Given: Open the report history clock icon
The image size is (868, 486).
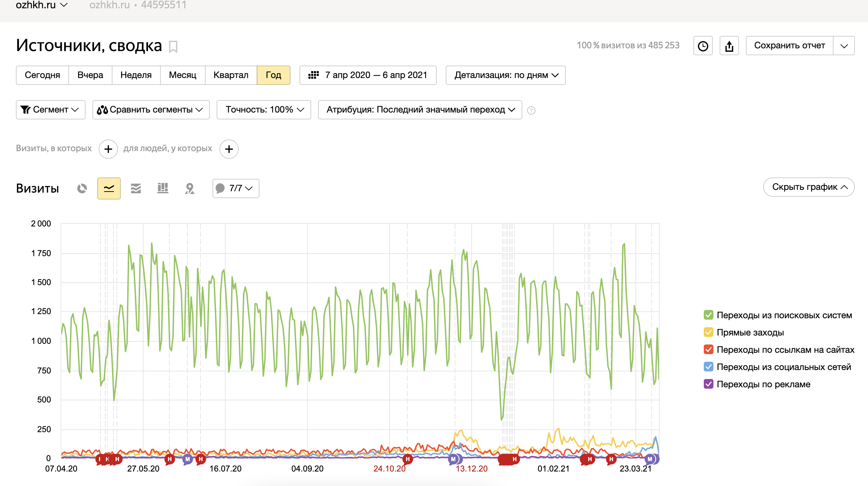Looking at the screenshot, I should tap(703, 46).
